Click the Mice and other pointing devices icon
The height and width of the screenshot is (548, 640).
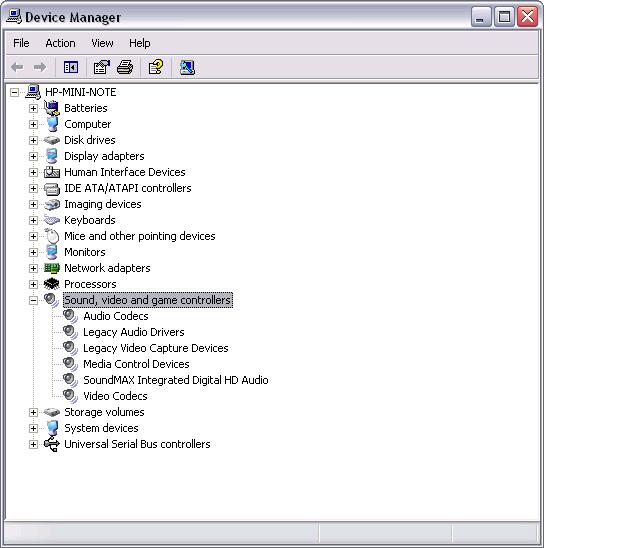(52, 236)
